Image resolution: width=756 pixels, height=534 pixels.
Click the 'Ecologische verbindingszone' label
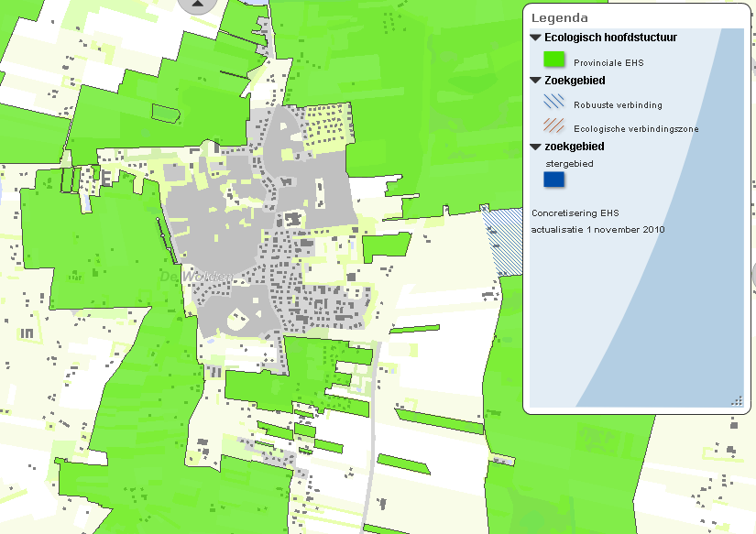(x=636, y=128)
